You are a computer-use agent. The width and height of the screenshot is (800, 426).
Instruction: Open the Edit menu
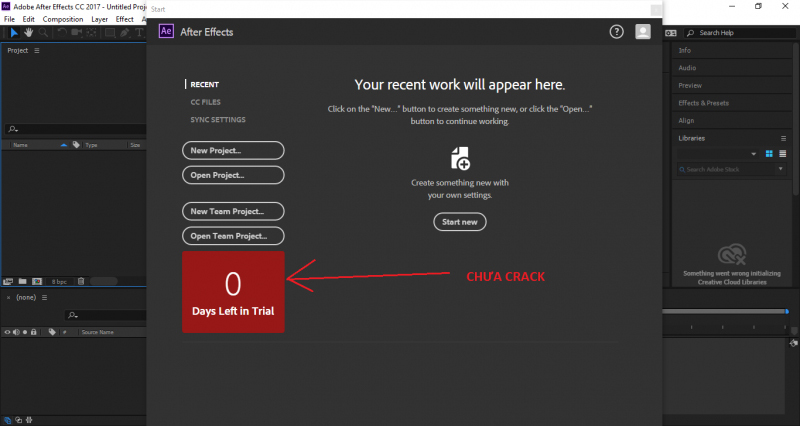point(29,19)
